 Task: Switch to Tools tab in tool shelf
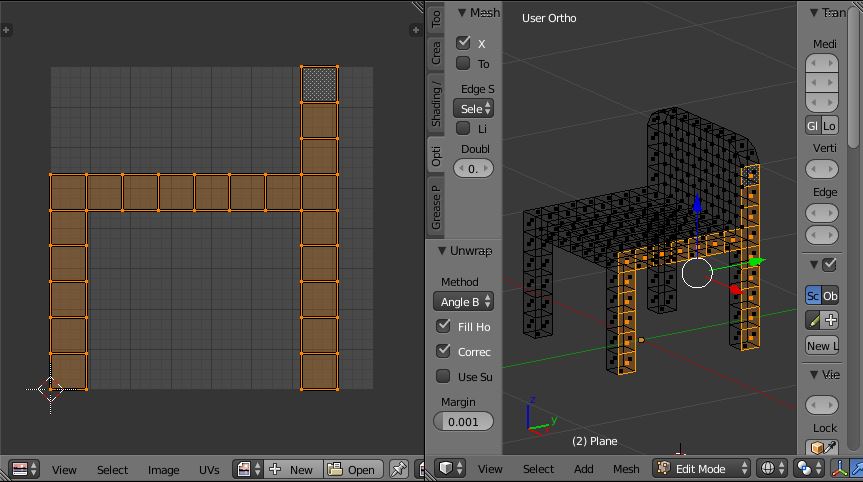coord(436,18)
